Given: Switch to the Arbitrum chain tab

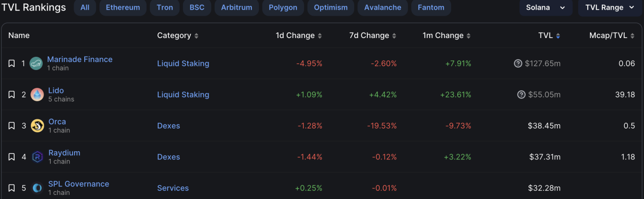Looking at the screenshot, I should (238, 8).
